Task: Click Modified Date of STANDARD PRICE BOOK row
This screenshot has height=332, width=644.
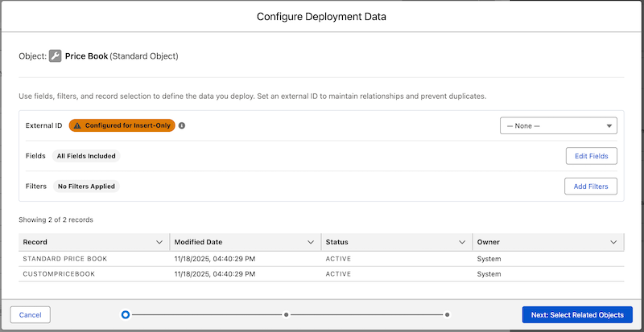Action: [215, 259]
